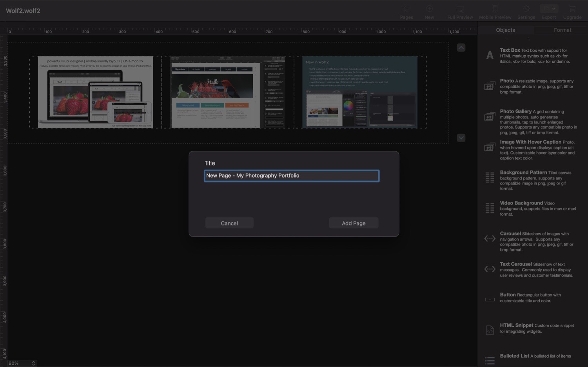588x367 pixels.
Task: Click the Wolf2.wolf2 window title
Action: point(23,11)
